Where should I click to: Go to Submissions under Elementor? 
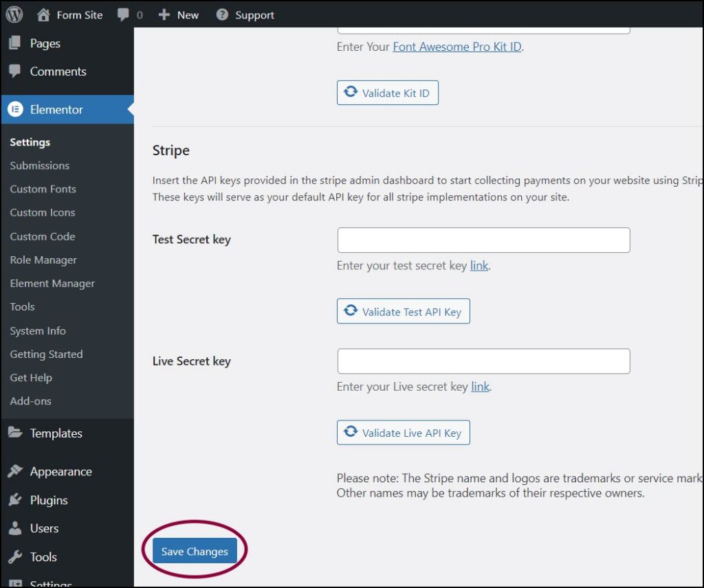point(39,166)
